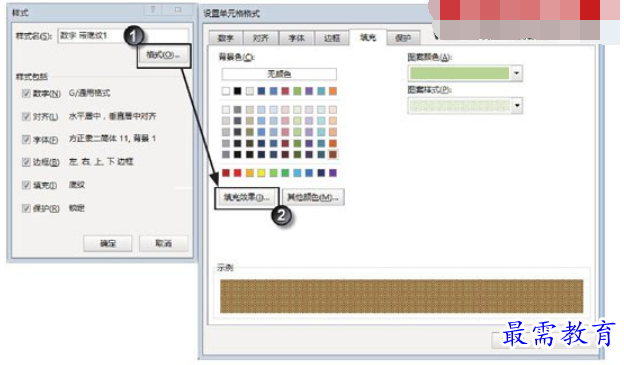The height and width of the screenshot is (365, 624).
Task: Close the 样式 dialog with the X button
Action: 177,10
